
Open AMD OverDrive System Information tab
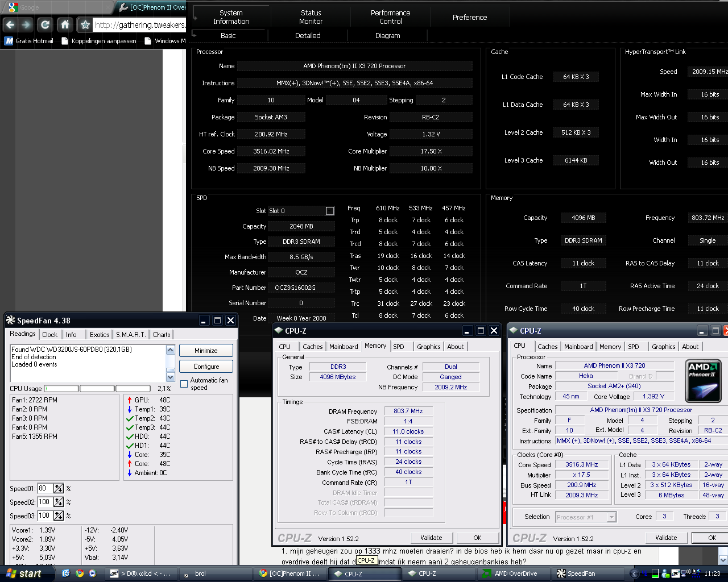[231, 17]
